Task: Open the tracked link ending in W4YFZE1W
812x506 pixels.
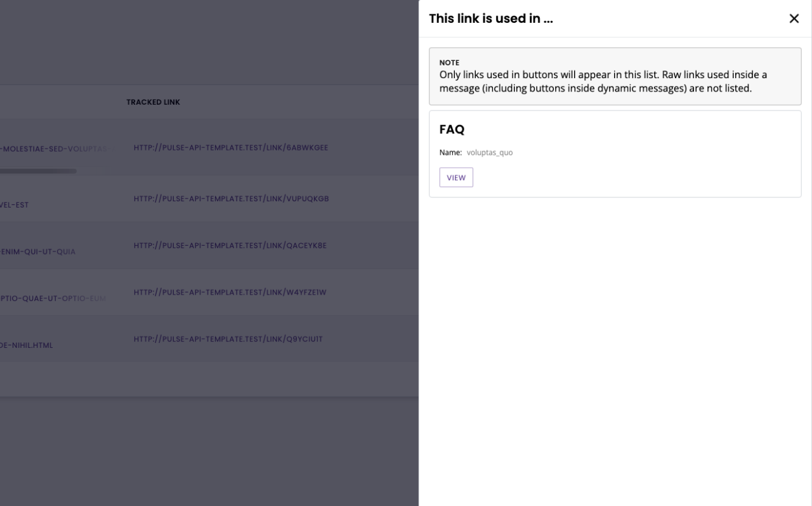Action: point(229,291)
